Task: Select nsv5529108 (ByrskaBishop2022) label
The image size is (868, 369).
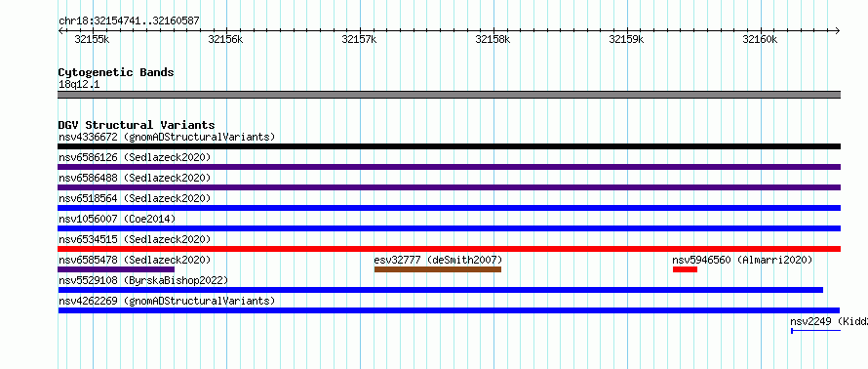Action: coord(143,280)
